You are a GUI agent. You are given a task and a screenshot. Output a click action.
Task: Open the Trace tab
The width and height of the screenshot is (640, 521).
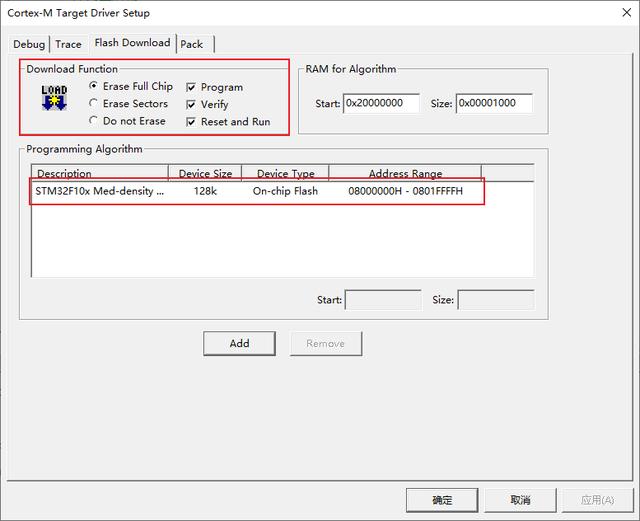tap(68, 44)
